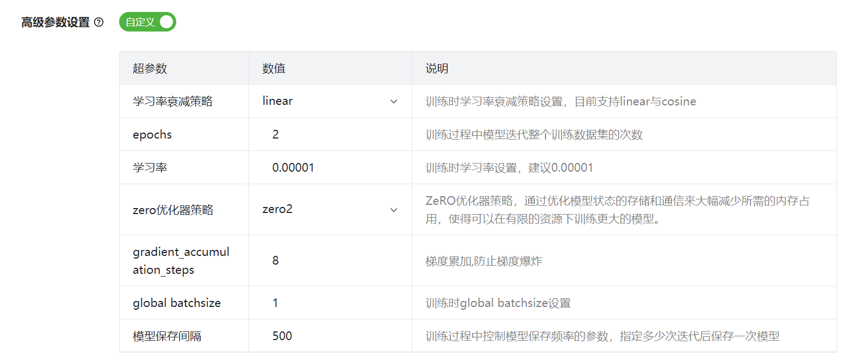The height and width of the screenshot is (364, 868).
Task: Click the gradient_accumulation_steps row label
Action: point(181,261)
